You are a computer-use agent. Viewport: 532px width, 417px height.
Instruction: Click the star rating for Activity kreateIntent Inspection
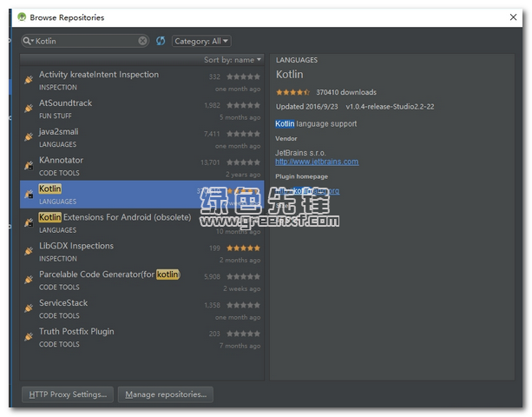point(243,76)
